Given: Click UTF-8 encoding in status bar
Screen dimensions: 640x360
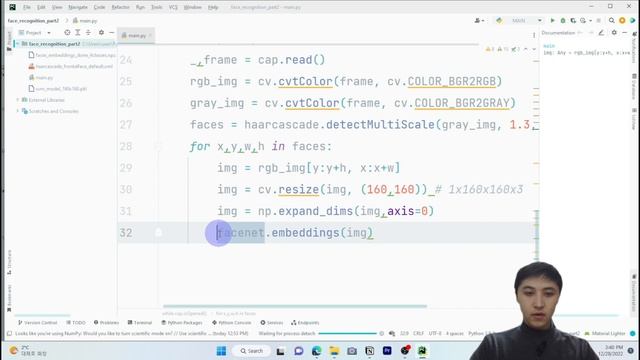Looking at the screenshot, I should (435, 333).
